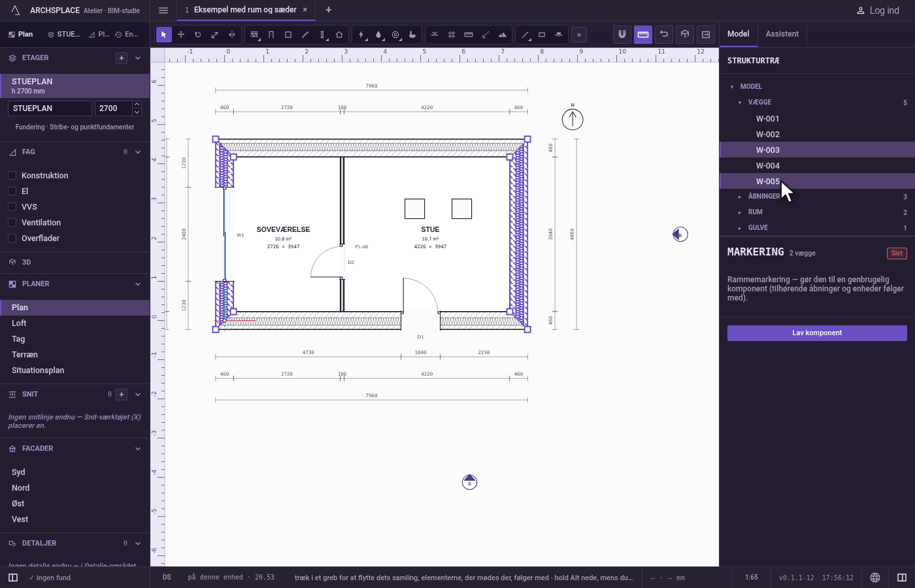Select the rectangle drawing tool
The height and width of the screenshot is (588, 915).
(542, 35)
